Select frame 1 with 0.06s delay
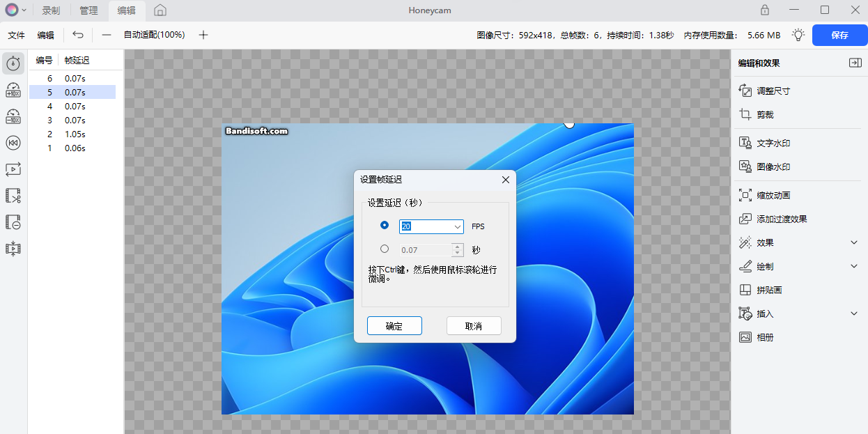 pos(72,148)
